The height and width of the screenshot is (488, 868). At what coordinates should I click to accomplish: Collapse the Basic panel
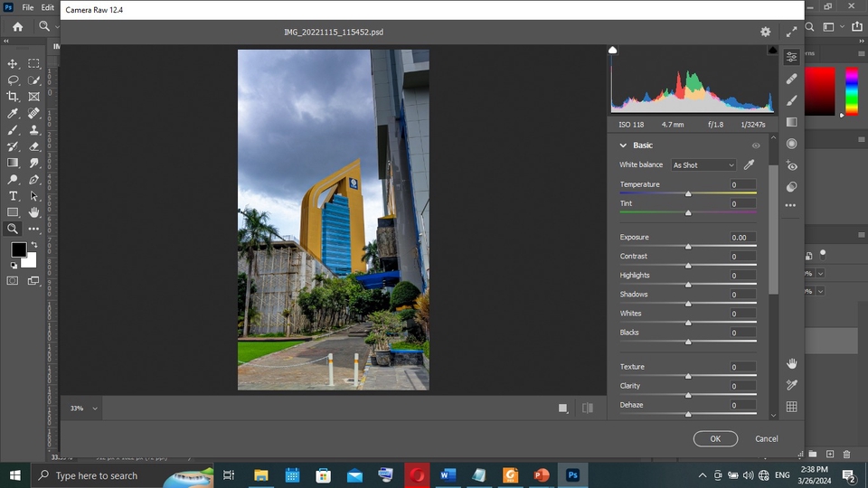[x=623, y=145]
